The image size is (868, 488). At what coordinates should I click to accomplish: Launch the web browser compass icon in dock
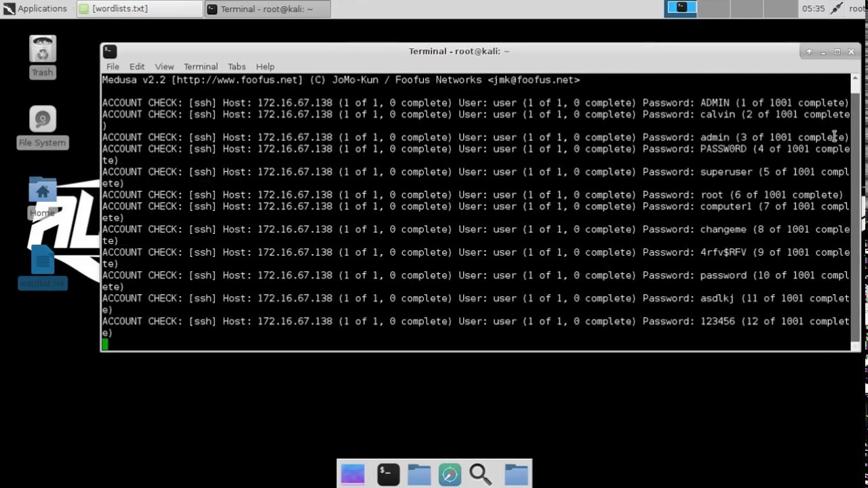tap(450, 474)
